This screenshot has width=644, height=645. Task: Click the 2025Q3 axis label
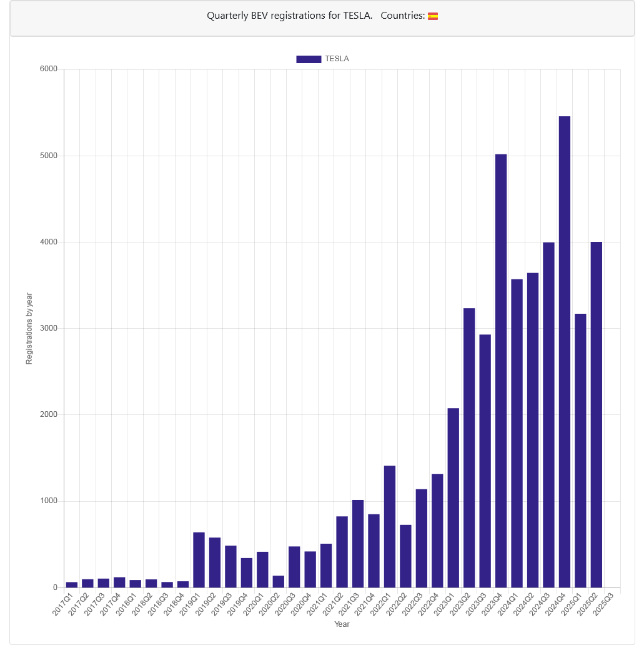(603, 604)
